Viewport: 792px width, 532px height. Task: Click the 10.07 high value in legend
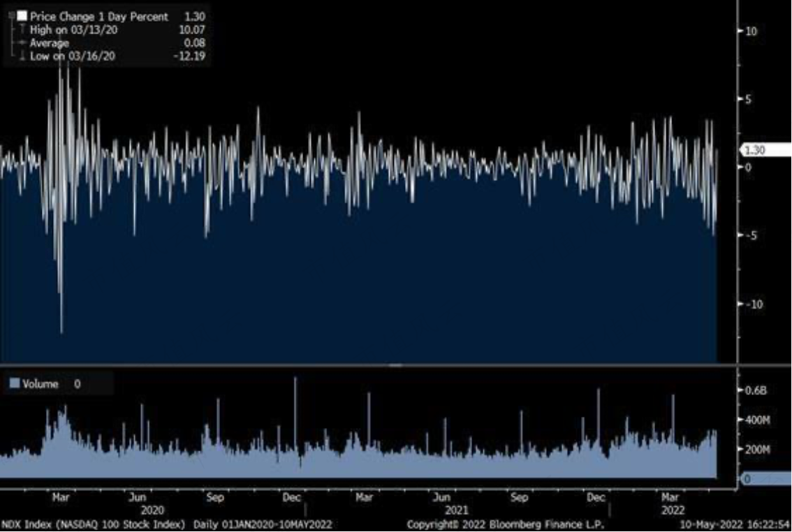point(192,30)
